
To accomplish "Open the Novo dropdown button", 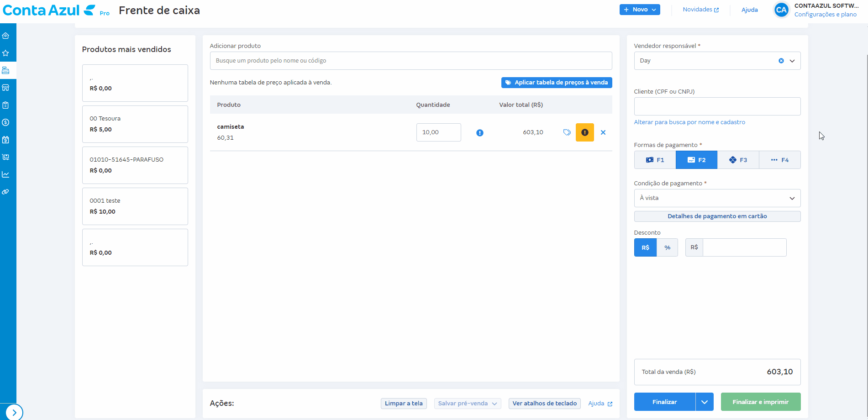I will [x=640, y=10].
